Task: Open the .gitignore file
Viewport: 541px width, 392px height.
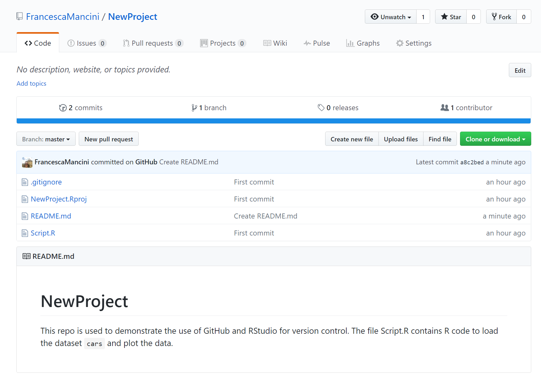Action: (x=46, y=182)
